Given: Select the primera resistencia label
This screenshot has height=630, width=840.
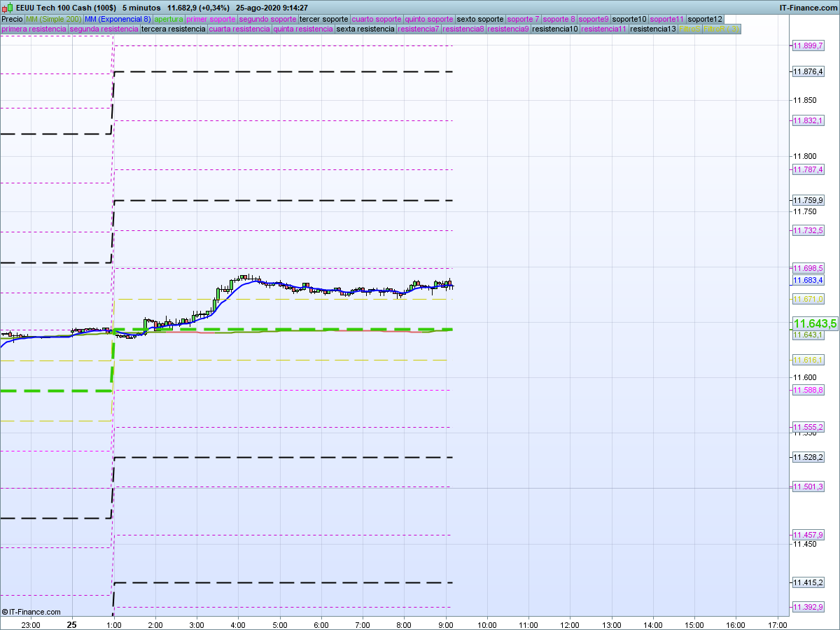Looking at the screenshot, I should tap(34, 29).
